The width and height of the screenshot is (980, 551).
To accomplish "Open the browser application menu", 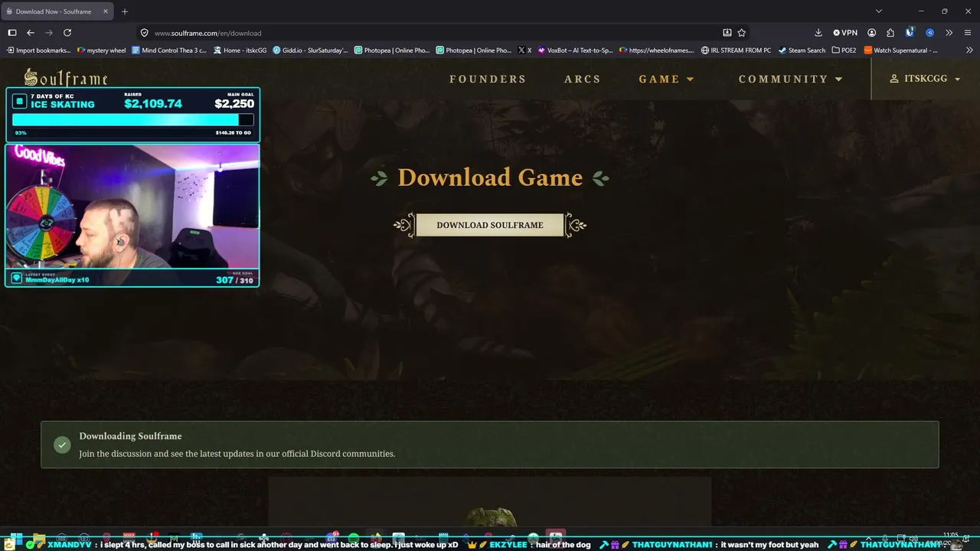I will click(968, 33).
